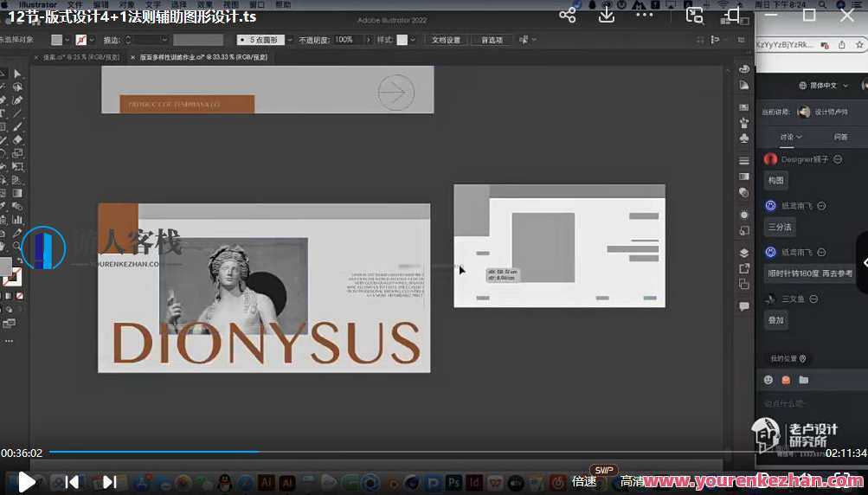The image size is (868, 495).
Task: Click the download icon in player header
Action: pos(607,15)
